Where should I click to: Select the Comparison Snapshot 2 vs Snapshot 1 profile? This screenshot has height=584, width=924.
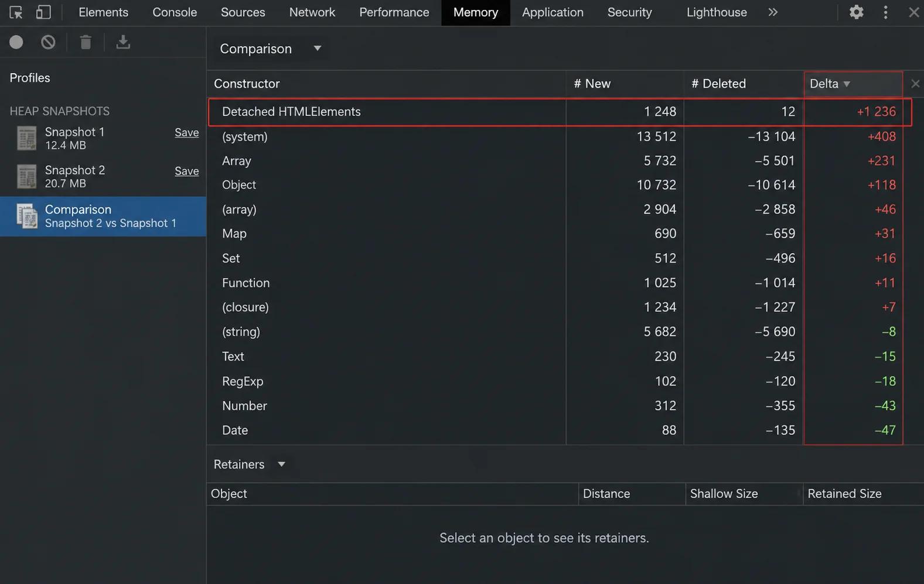click(x=103, y=216)
